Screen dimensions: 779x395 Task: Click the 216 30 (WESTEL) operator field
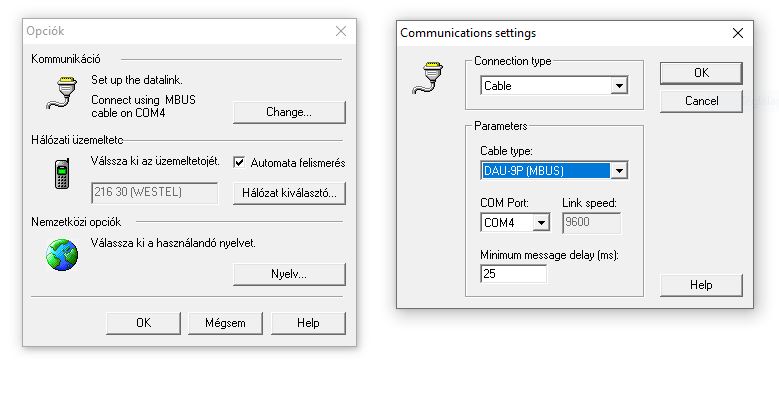(155, 193)
